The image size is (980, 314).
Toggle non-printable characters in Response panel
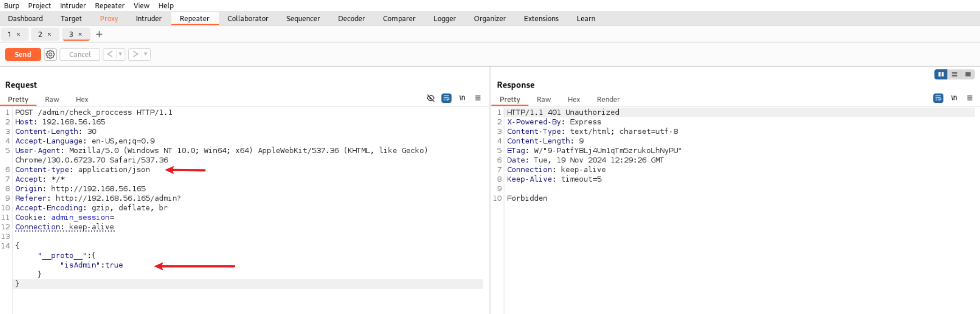click(x=954, y=98)
